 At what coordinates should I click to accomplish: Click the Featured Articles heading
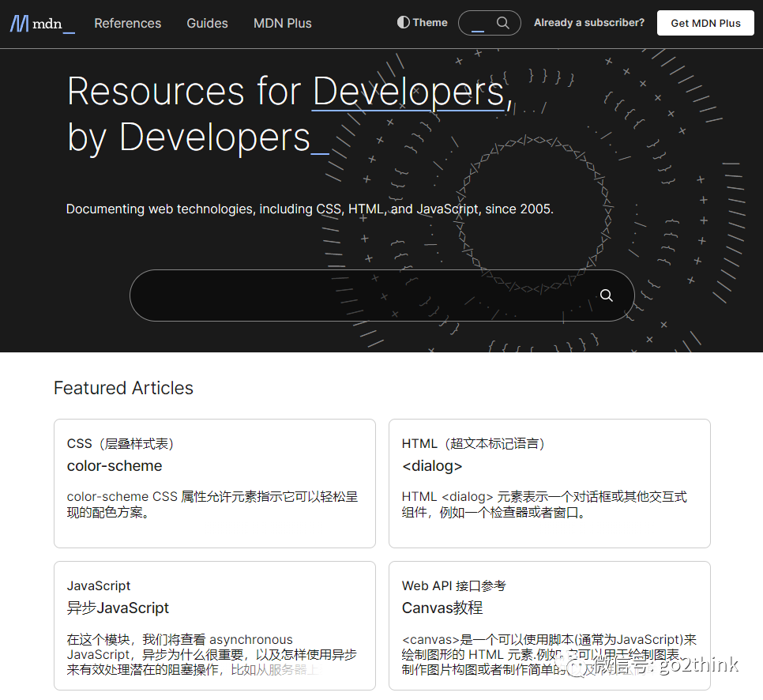(123, 388)
